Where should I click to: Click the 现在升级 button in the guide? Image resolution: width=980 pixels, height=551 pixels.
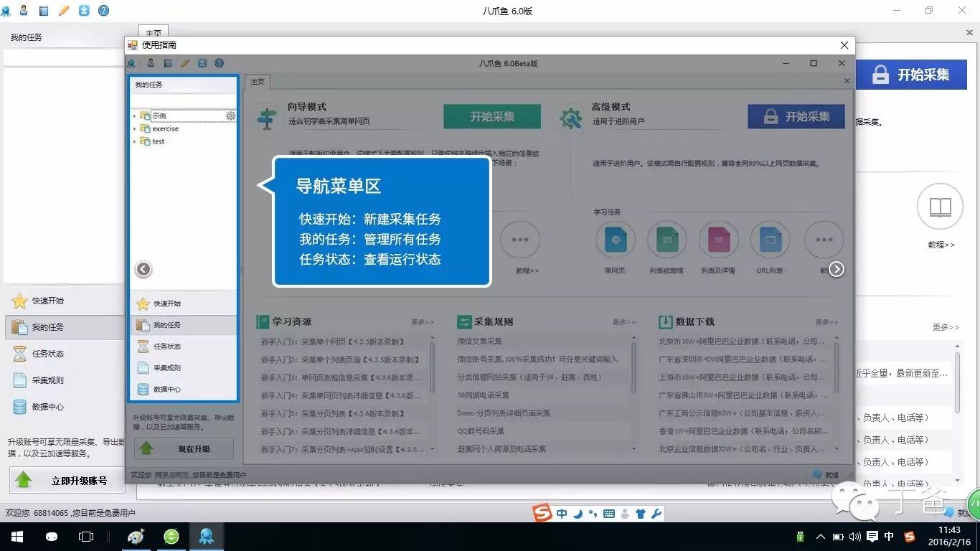pyautogui.click(x=184, y=448)
